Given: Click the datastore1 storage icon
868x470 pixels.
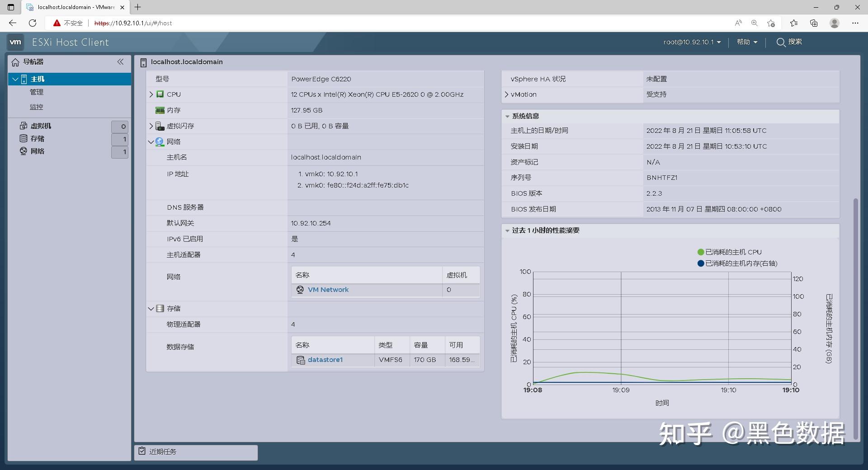Looking at the screenshot, I should coord(301,360).
